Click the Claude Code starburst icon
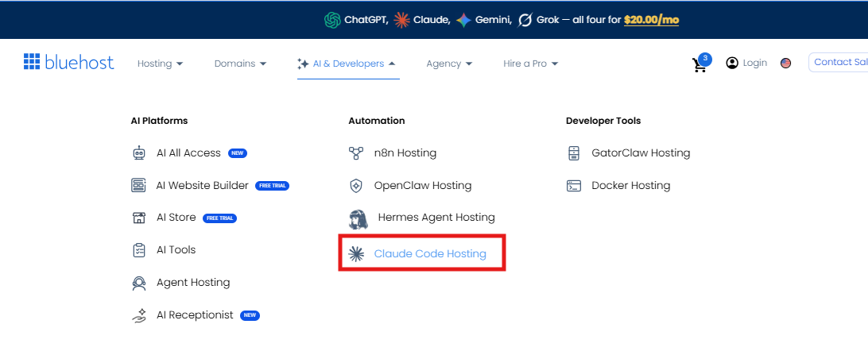The height and width of the screenshot is (355, 868). tap(356, 254)
